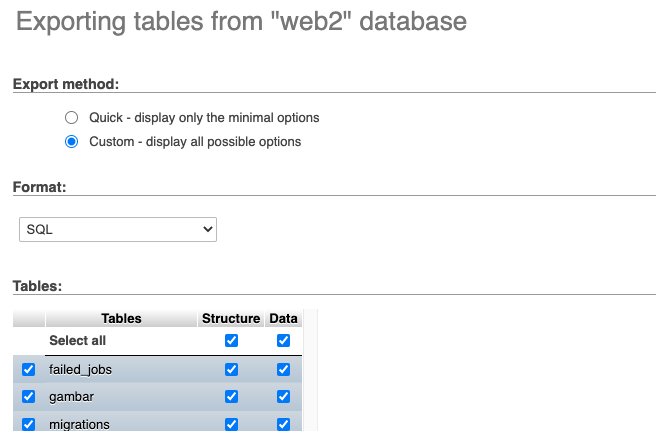Uncheck gambar Data checkbox
This screenshot has height=431, width=656.
[284, 397]
